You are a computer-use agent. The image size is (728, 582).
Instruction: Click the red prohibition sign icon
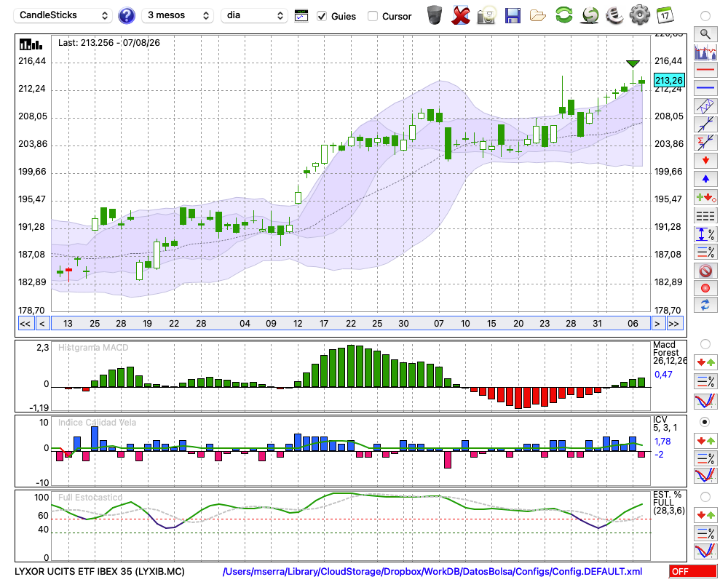705,270
